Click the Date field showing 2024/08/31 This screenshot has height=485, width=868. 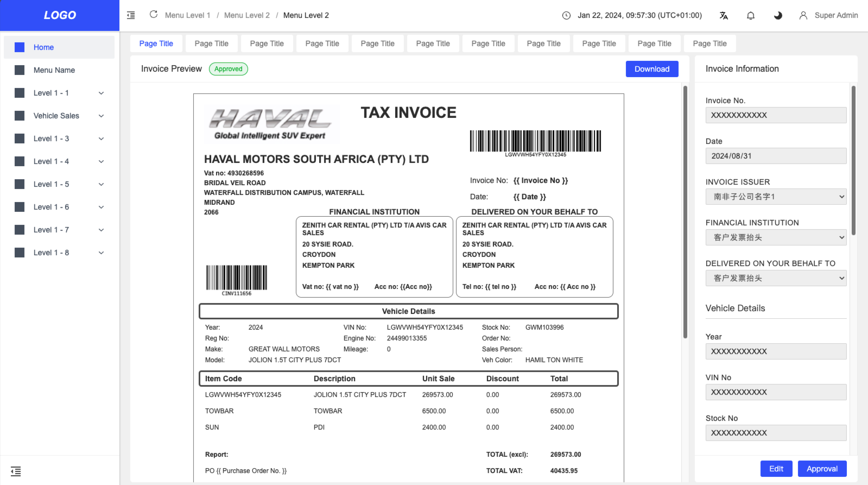pyautogui.click(x=776, y=156)
